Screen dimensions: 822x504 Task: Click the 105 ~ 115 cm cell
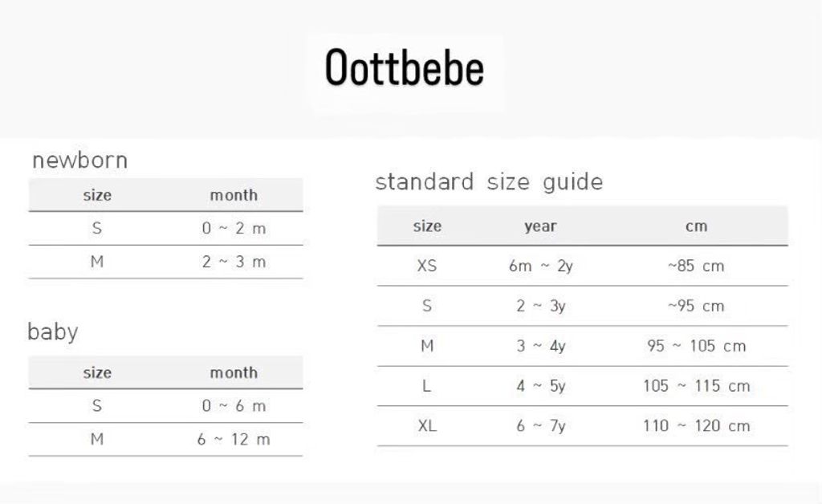click(x=696, y=386)
